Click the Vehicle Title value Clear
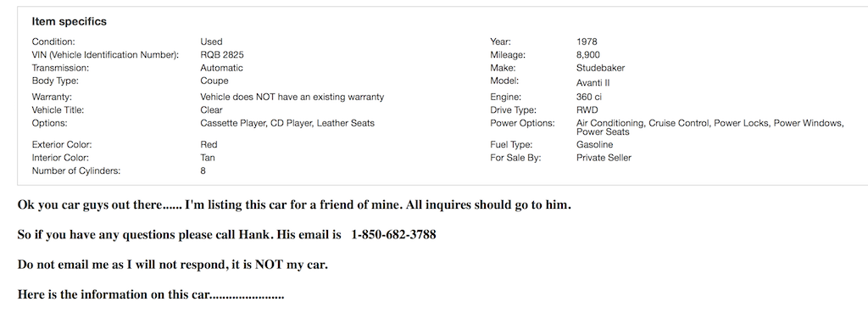This screenshot has height=313, width=868. [211, 109]
